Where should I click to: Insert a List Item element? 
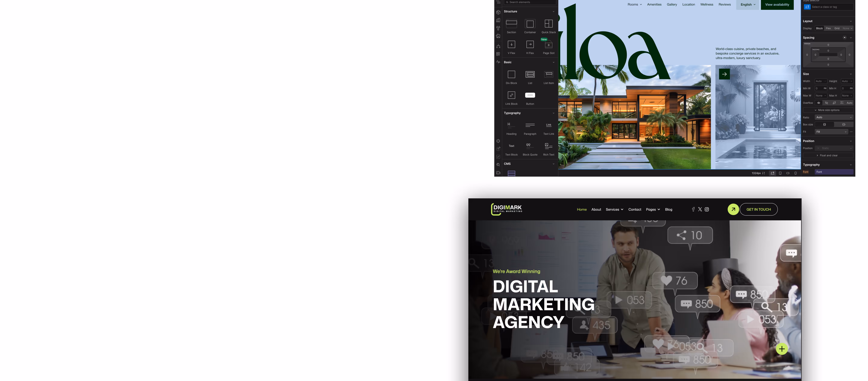pyautogui.click(x=549, y=77)
